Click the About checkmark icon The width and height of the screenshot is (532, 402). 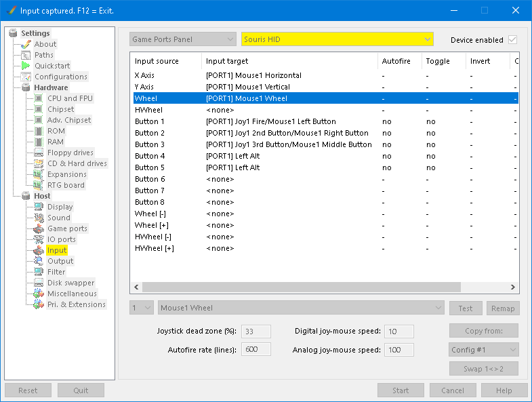(26, 44)
